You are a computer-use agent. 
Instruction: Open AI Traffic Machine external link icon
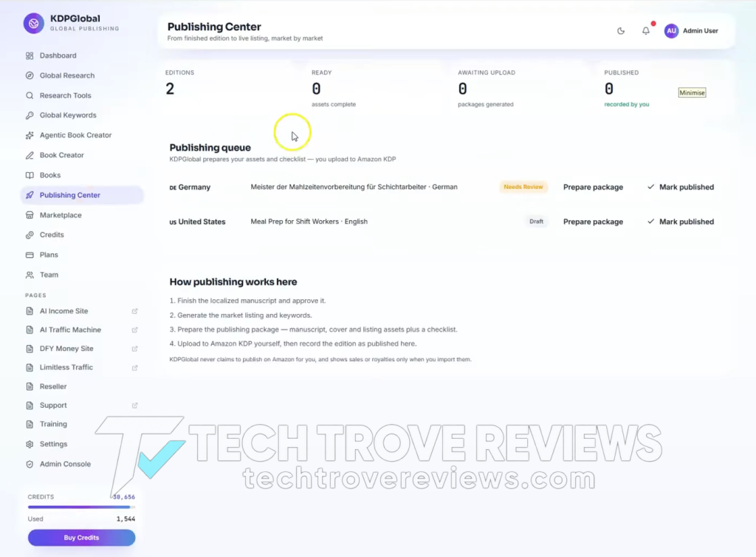135,330
